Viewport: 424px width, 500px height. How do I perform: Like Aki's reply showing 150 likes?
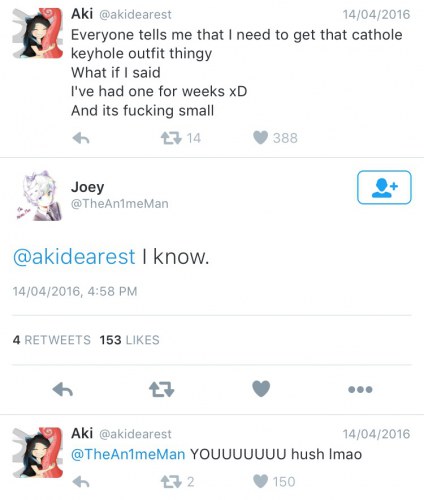260,481
